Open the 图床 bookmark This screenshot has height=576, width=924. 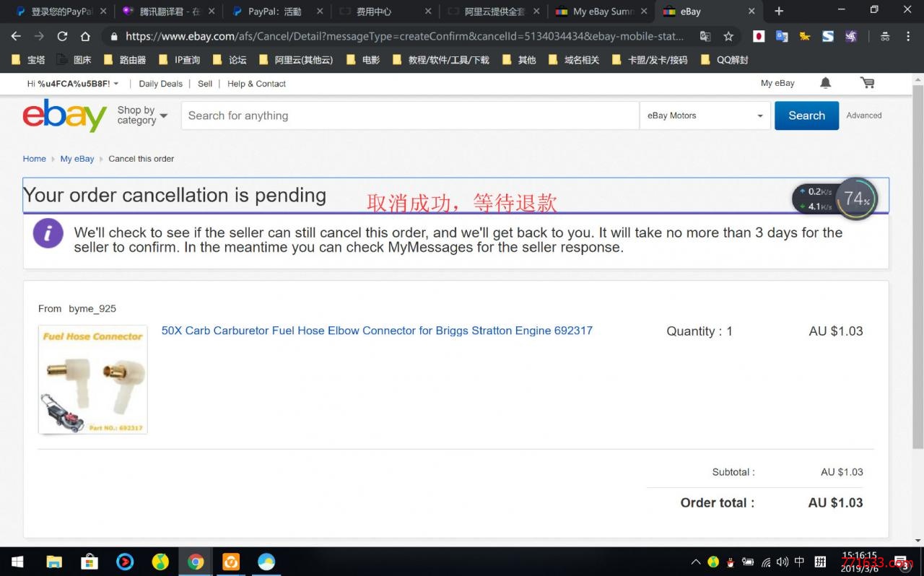point(74,60)
